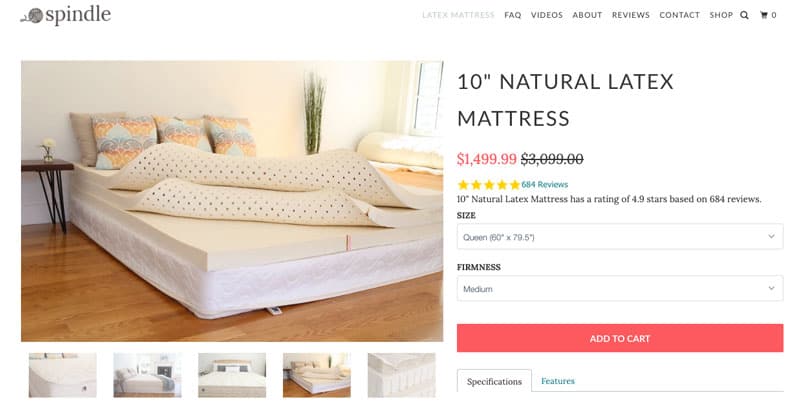
Task: Open the Contact page
Action: [x=680, y=15]
